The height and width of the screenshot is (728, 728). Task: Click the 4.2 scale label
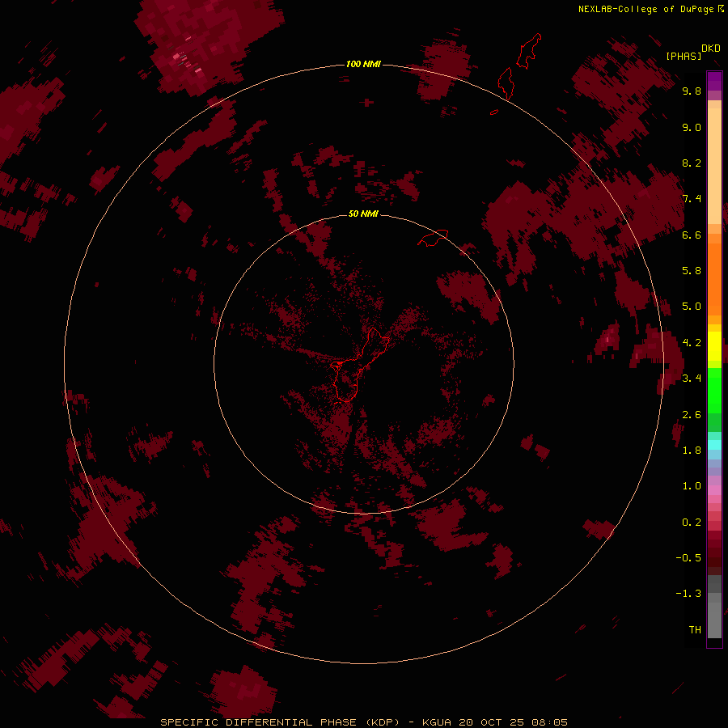[x=692, y=343]
